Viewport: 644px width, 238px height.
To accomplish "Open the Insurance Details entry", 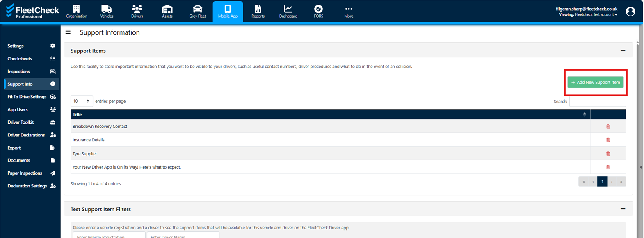I will click(x=89, y=140).
